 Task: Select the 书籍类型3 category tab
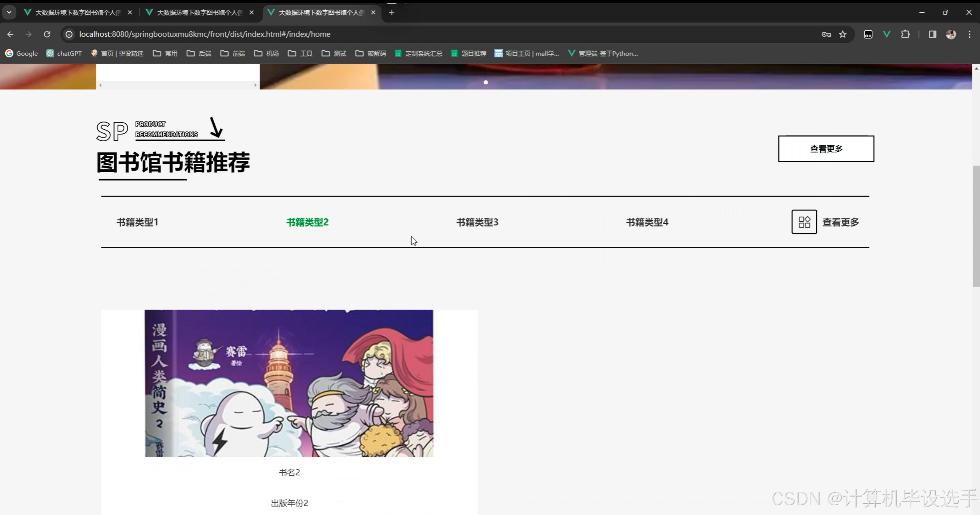click(x=477, y=222)
